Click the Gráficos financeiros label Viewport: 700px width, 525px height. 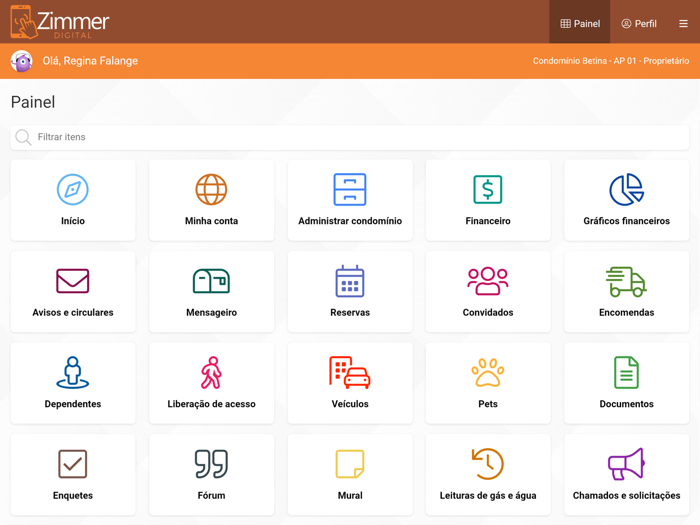tap(626, 221)
